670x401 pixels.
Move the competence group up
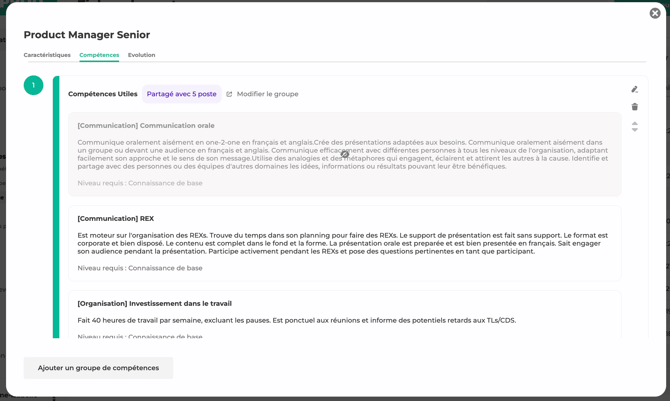[634, 123]
